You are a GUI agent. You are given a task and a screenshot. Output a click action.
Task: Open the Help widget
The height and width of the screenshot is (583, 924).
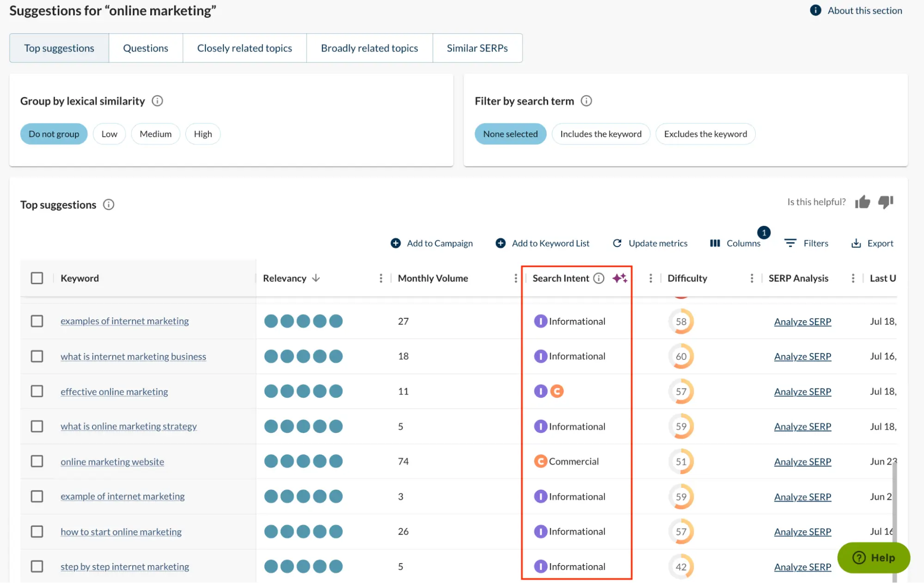click(x=874, y=558)
